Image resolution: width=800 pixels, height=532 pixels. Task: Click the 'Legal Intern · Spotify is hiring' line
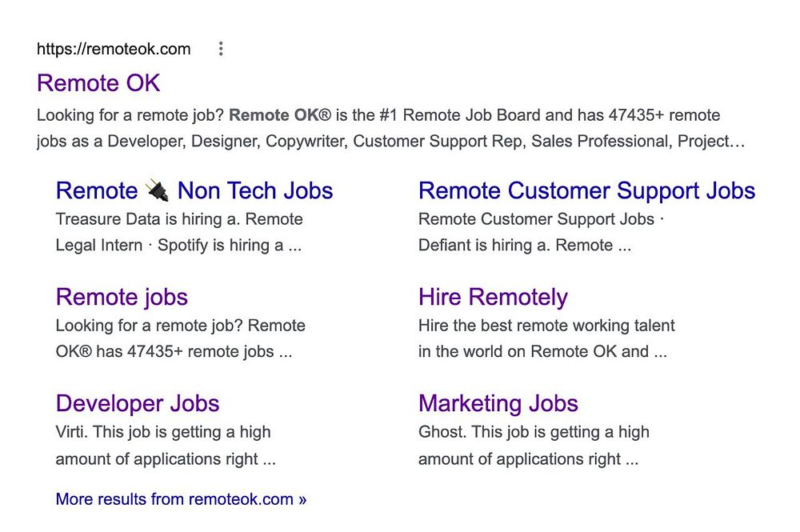coord(178,246)
